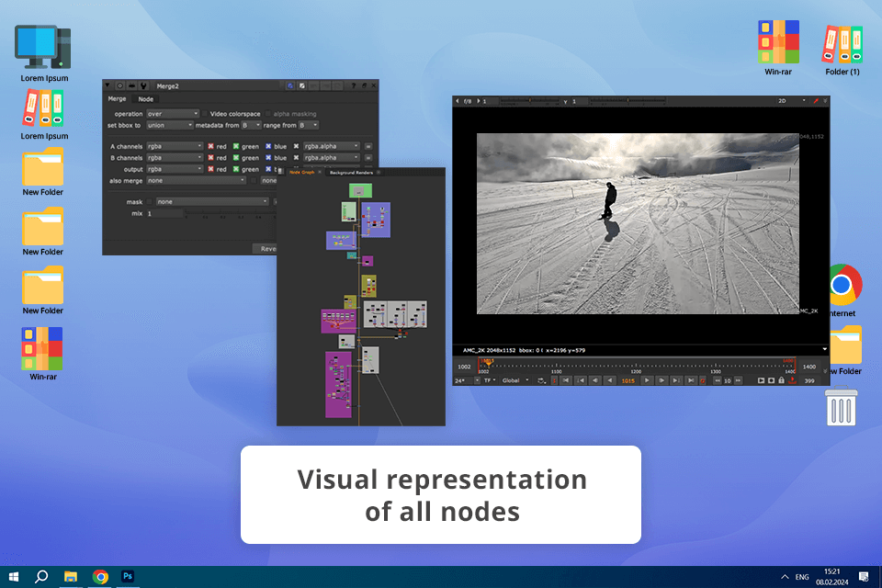Select the Background Renders tab
Image resolution: width=882 pixels, height=588 pixels.
click(351, 172)
